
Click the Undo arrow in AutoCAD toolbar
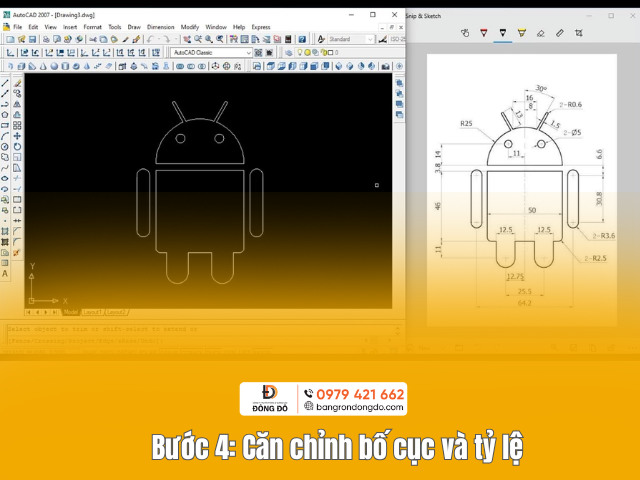tap(150, 39)
